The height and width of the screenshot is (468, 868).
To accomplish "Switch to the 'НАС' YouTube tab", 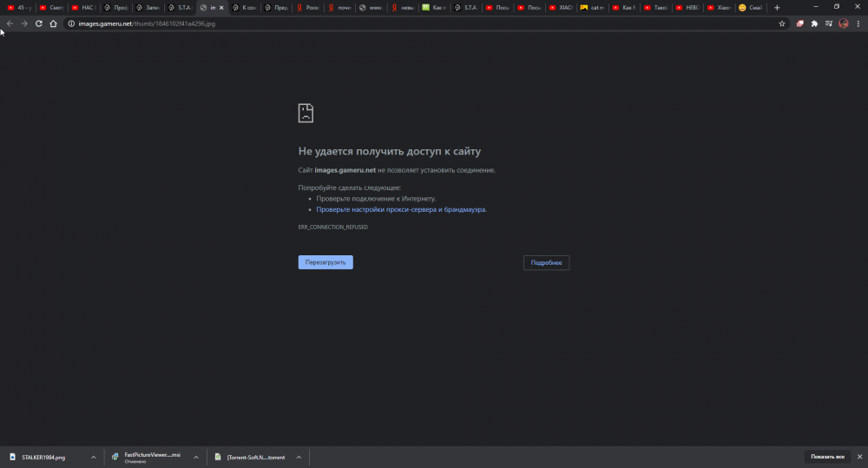I will tap(83, 8).
